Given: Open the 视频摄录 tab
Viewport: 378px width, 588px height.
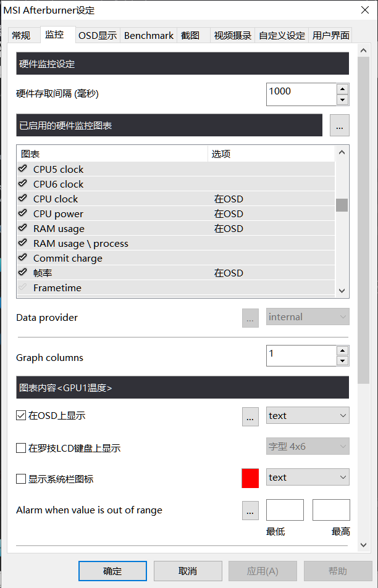Looking at the screenshot, I should pyautogui.click(x=232, y=36).
